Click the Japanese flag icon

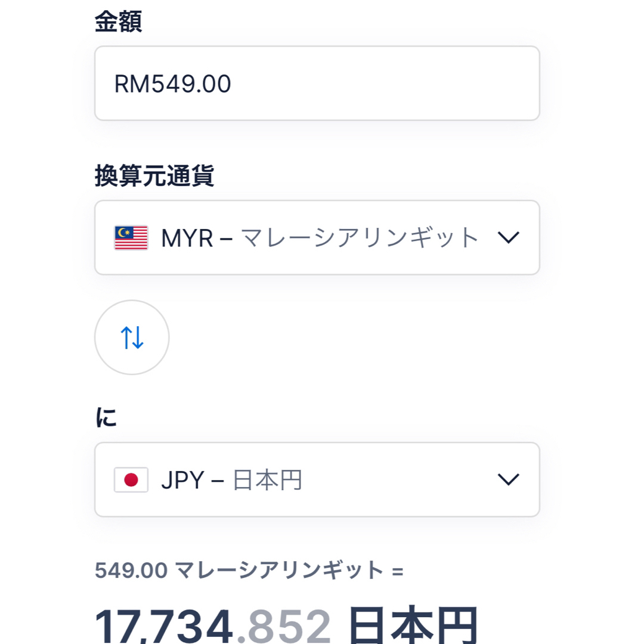click(131, 479)
